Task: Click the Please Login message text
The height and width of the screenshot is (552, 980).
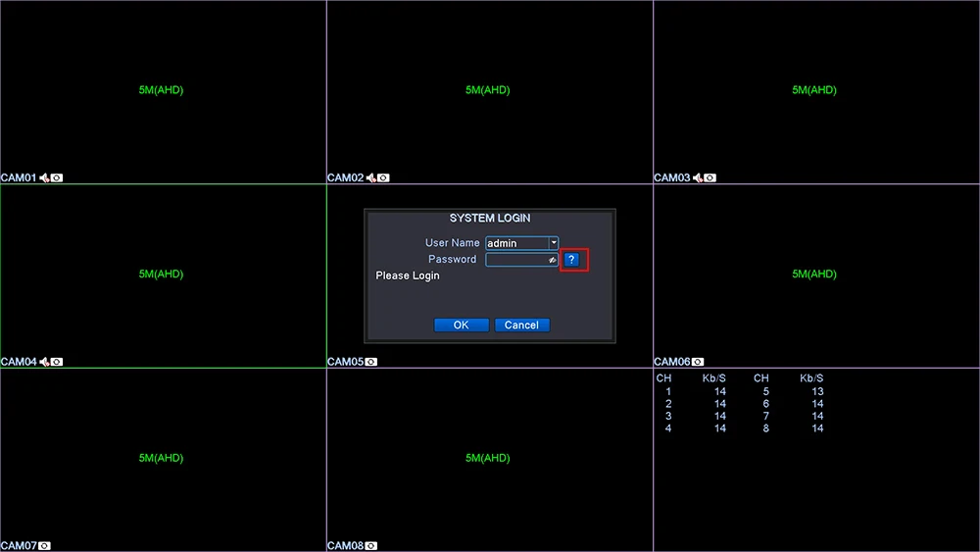Action: tap(408, 276)
